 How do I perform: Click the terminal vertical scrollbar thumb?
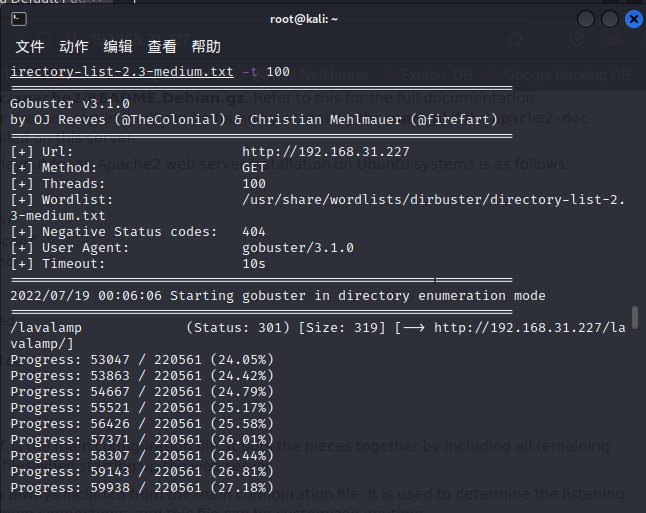[635, 317]
